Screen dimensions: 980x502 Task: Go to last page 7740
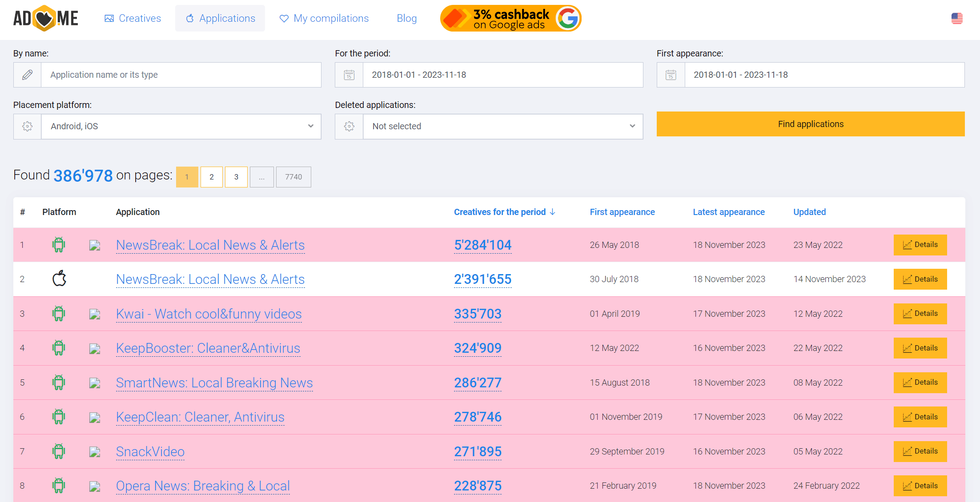pyautogui.click(x=293, y=177)
